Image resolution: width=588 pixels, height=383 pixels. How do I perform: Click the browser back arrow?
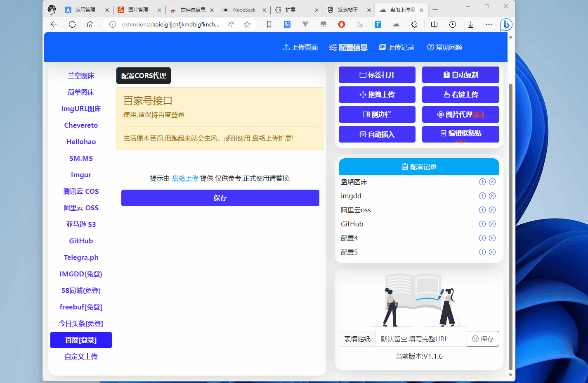[54, 24]
